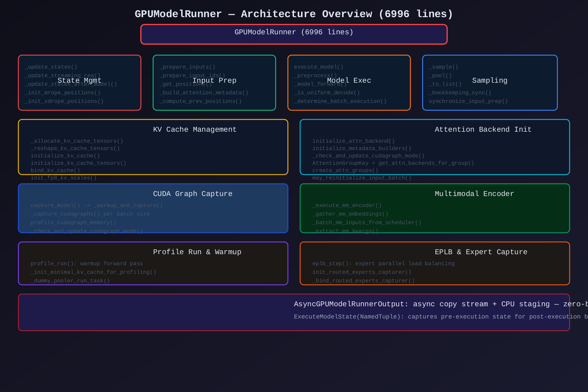Click _allocate_kv_cache_tensors() in the KV Cache box
Screen dimensions: 588x392
coord(77,141)
